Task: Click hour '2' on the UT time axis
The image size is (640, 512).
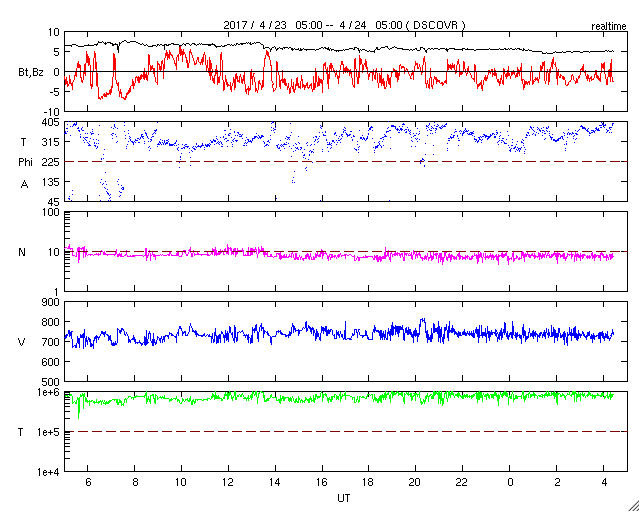Action: coord(557,482)
